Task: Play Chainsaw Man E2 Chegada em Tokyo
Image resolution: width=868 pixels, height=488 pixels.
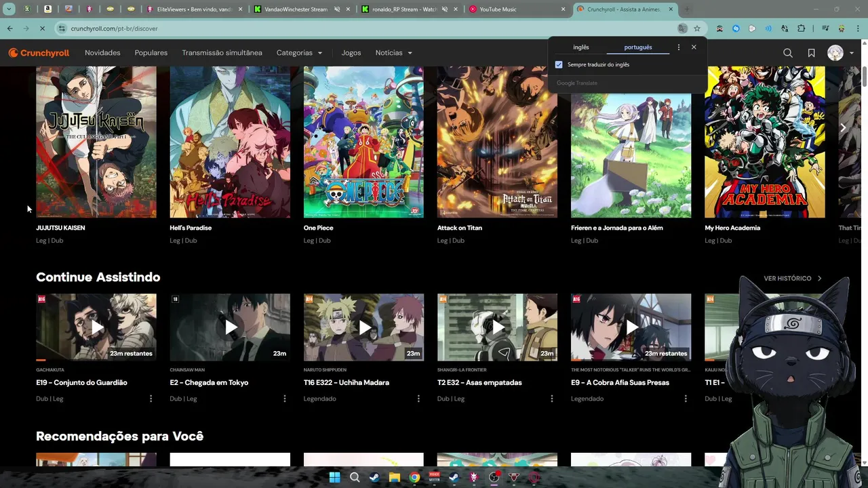Action: click(230, 327)
